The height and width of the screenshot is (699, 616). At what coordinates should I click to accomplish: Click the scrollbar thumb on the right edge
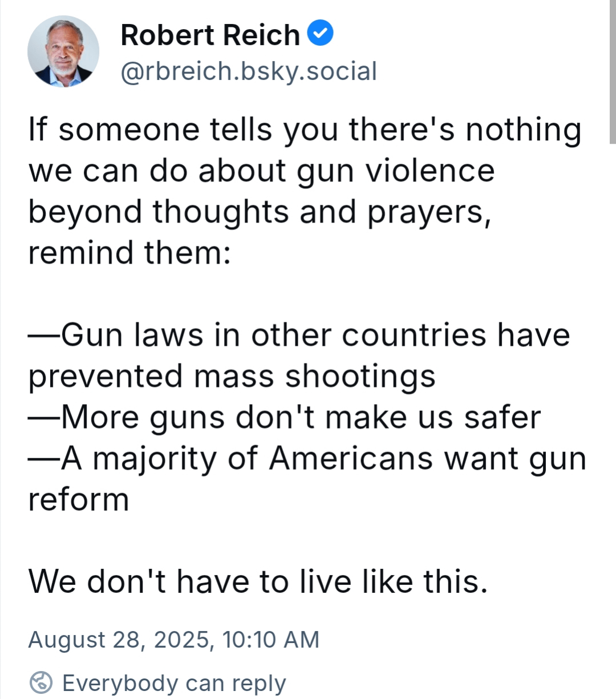(x=613, y=71)
